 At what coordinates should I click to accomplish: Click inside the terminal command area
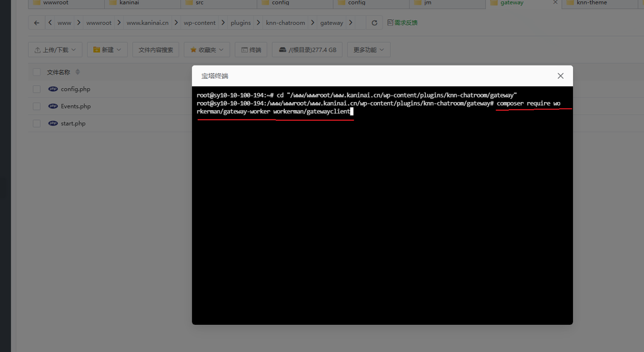point(382,205)
